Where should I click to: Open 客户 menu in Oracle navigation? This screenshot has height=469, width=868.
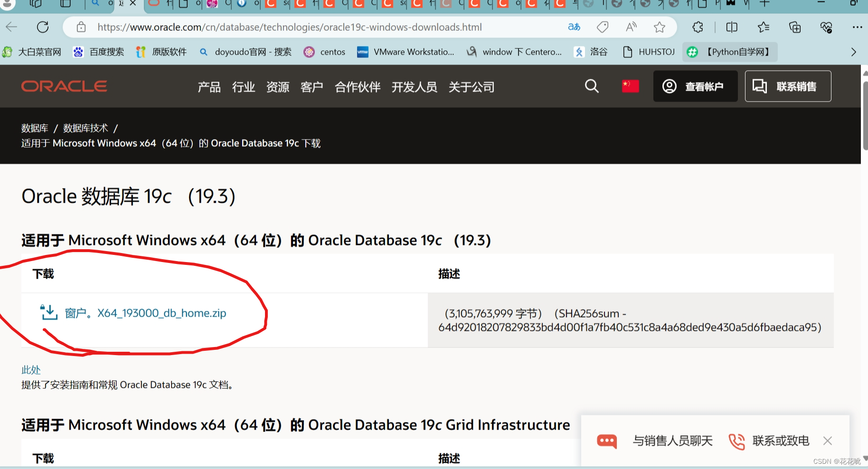312,87
